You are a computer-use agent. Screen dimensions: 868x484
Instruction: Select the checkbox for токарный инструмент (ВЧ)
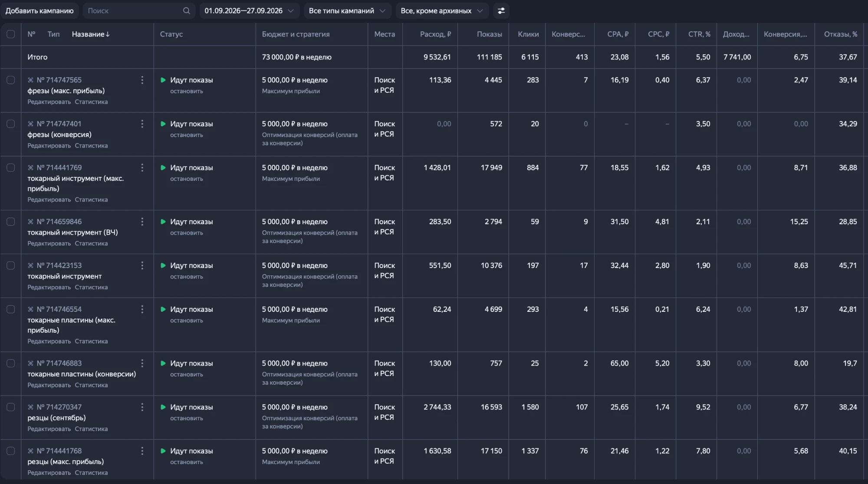point(11,222)
